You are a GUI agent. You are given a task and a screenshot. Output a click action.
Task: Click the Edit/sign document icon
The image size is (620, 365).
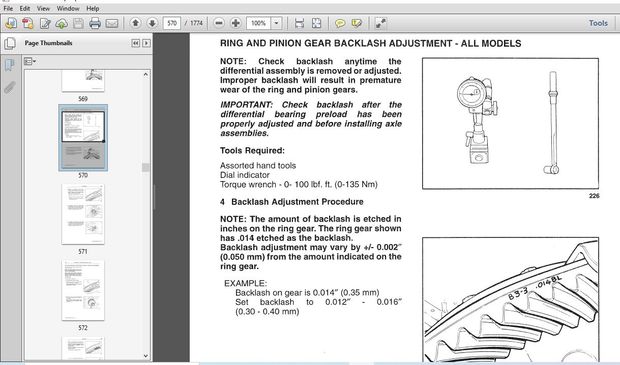coord(45,23)
